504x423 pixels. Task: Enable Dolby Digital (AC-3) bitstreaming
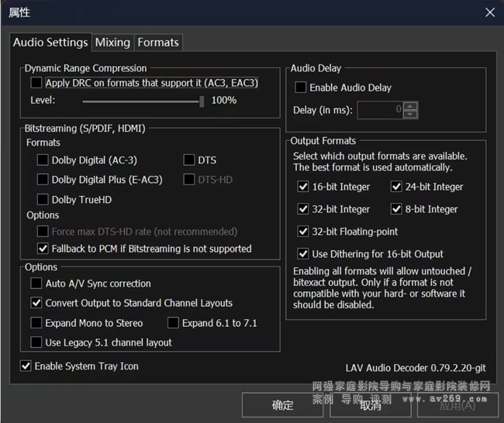point(43,160)
